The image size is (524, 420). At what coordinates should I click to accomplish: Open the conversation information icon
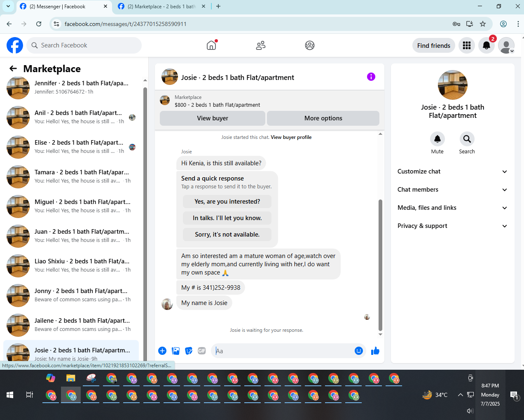coord(371,77)
